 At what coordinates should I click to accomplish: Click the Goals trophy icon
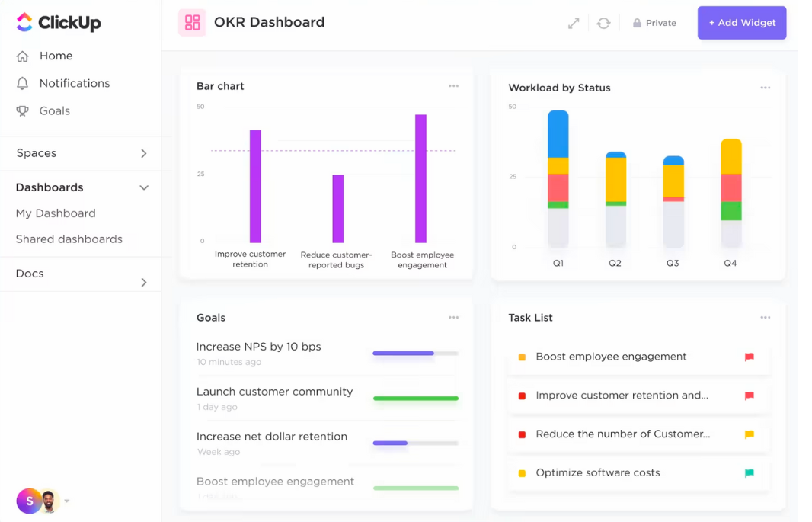tap(23, 111)
